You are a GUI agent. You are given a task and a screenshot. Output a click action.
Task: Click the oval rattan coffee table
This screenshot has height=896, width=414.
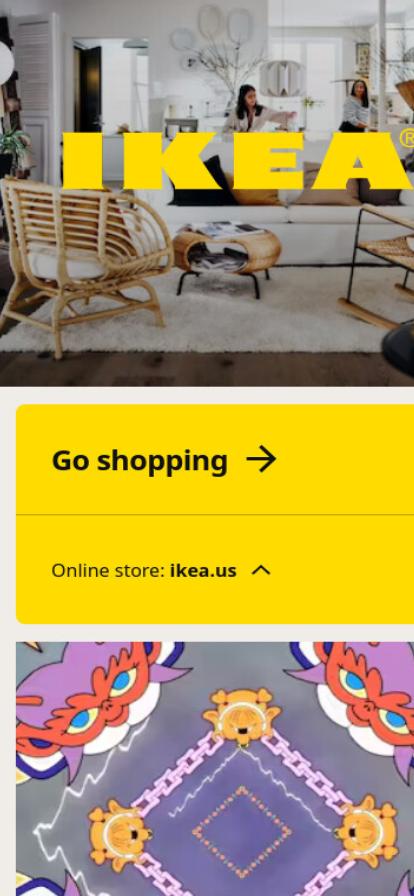tap(227, 256)
